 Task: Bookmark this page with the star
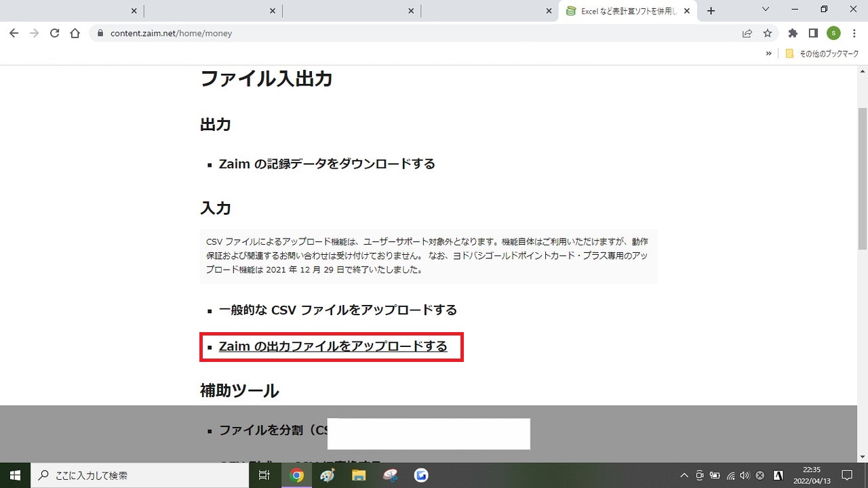[768, 33]
